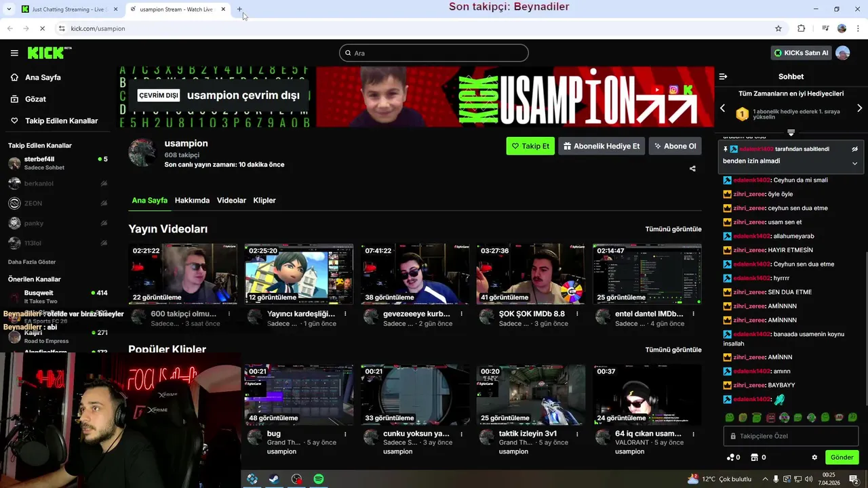The width and height of the screenshot is (868, 488).
Task: Click the Abonelik Hediye Et button
Action: (x=601, y=146)
